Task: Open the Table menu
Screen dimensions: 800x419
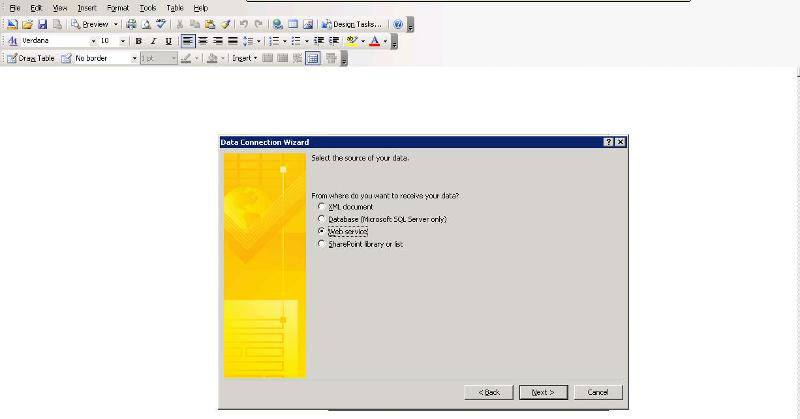Action: pyautogui.click(x=174, y=8)
